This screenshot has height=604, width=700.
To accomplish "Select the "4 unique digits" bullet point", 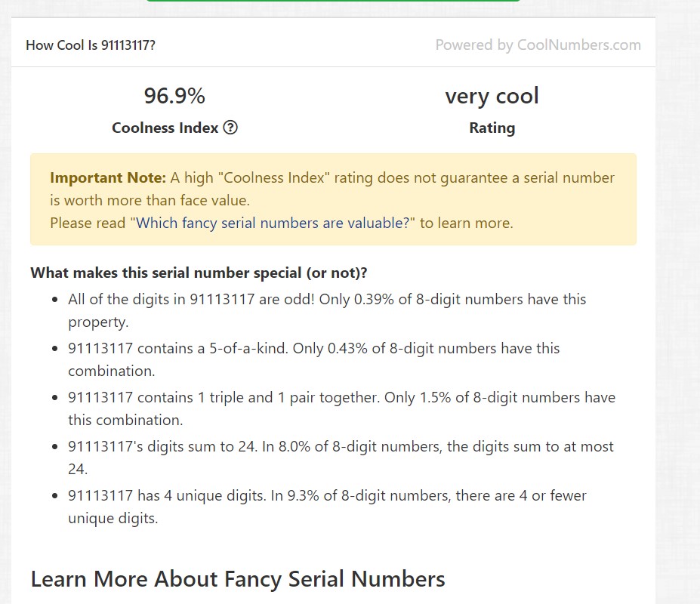I will [327, 496].
